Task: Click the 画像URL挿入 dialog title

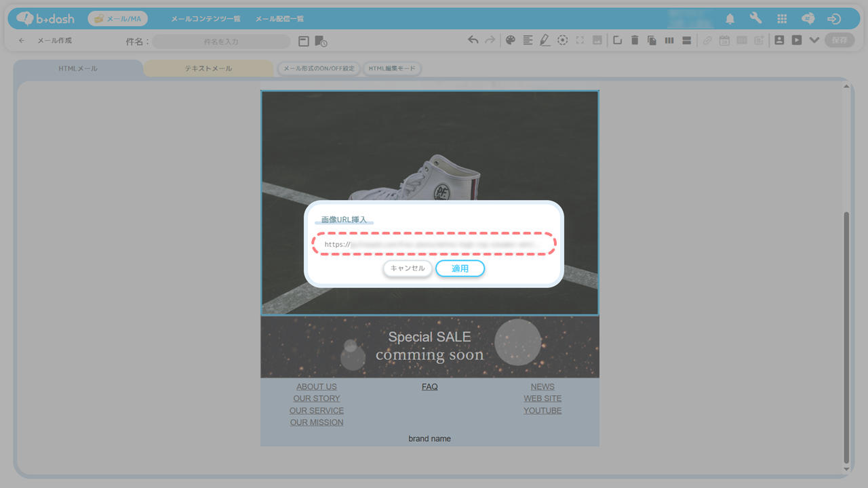Action: point(344,220)
